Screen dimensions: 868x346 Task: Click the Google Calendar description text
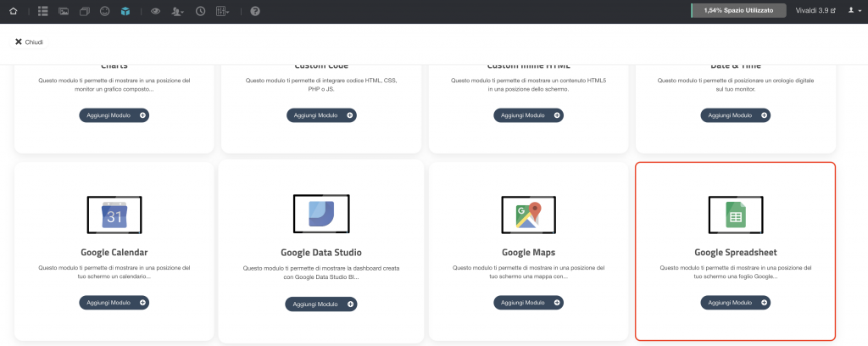114,272
